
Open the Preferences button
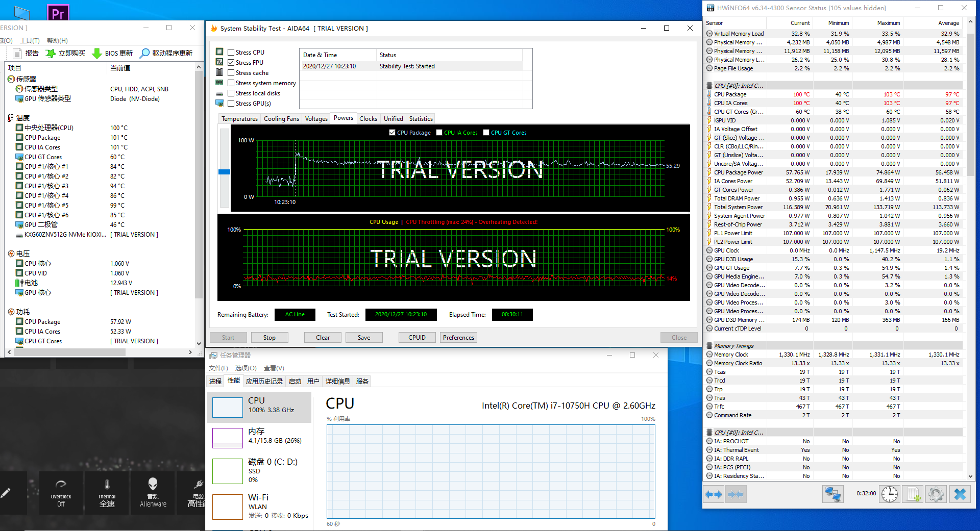pyautogui.click(x=458, y=338)
